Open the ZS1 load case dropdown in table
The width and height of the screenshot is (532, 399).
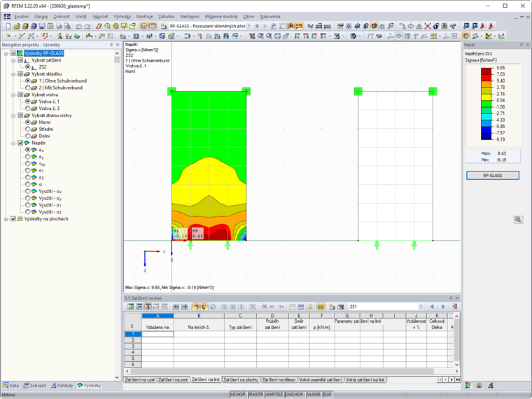click(x=421, y=307)
